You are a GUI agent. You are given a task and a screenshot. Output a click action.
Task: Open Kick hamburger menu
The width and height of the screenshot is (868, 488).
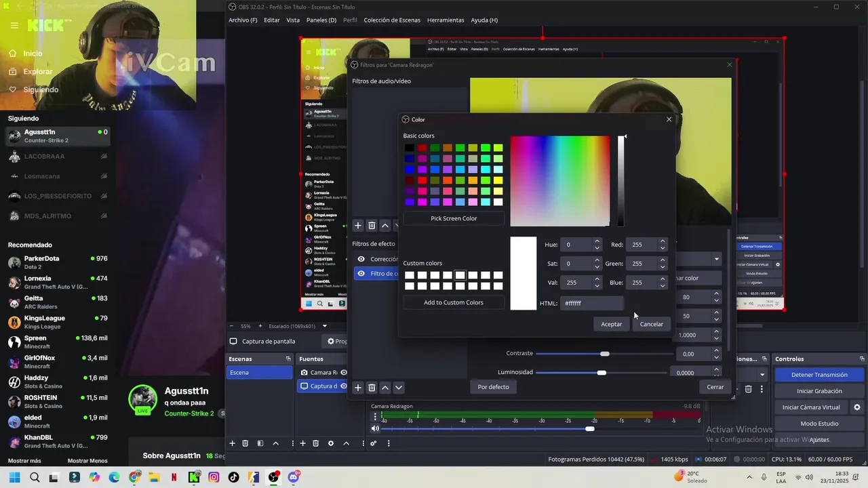click(14, 26)
